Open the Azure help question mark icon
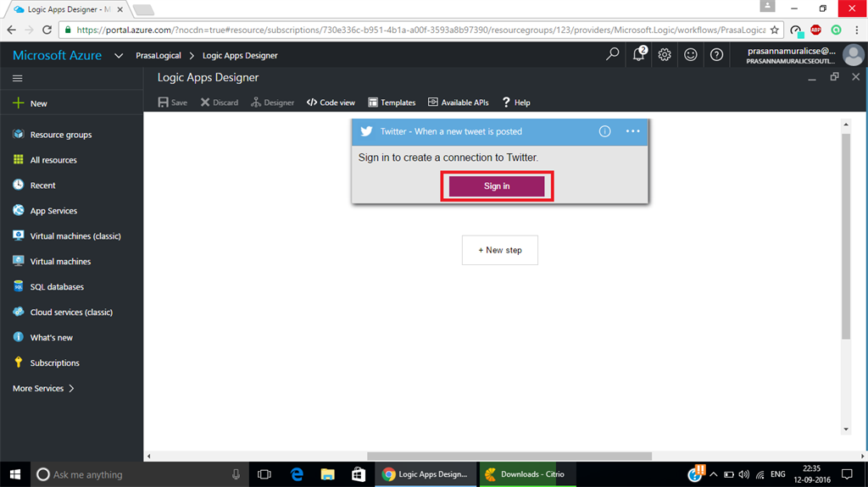The width and height of the screenshot is (868, 487). pos(716,54)
